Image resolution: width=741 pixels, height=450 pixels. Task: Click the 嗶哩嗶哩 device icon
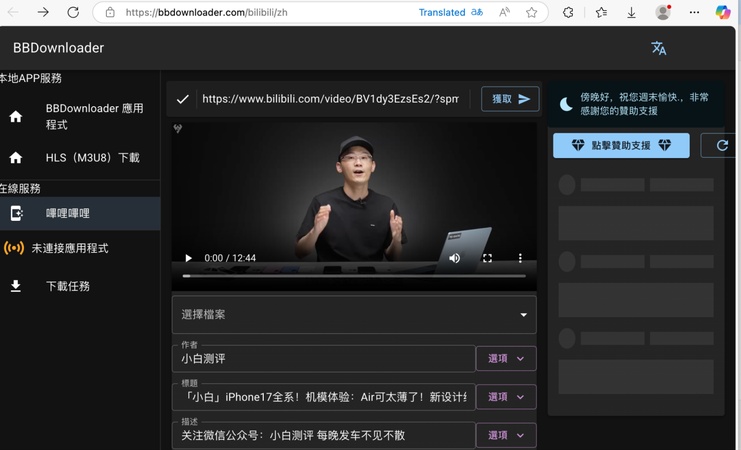17,213
